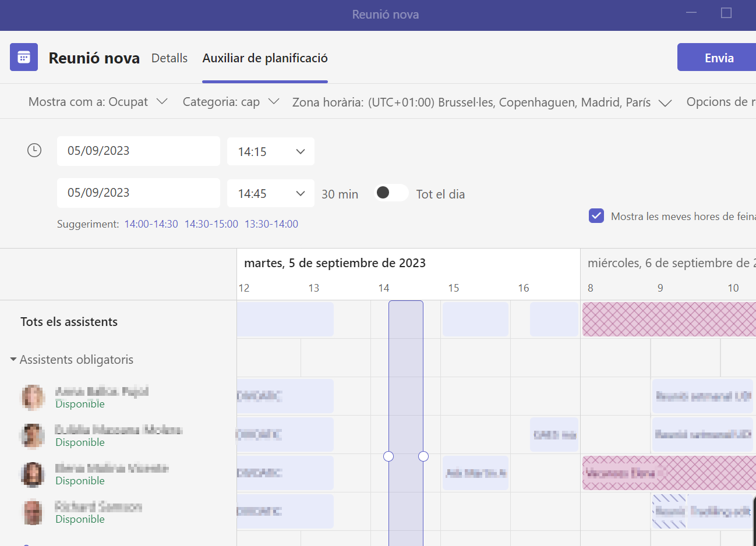This screenshot has width=756, height=546.
Task: Click the third attendee's event at 15:00
Action: pyautogui.click(x=475, y=473)
